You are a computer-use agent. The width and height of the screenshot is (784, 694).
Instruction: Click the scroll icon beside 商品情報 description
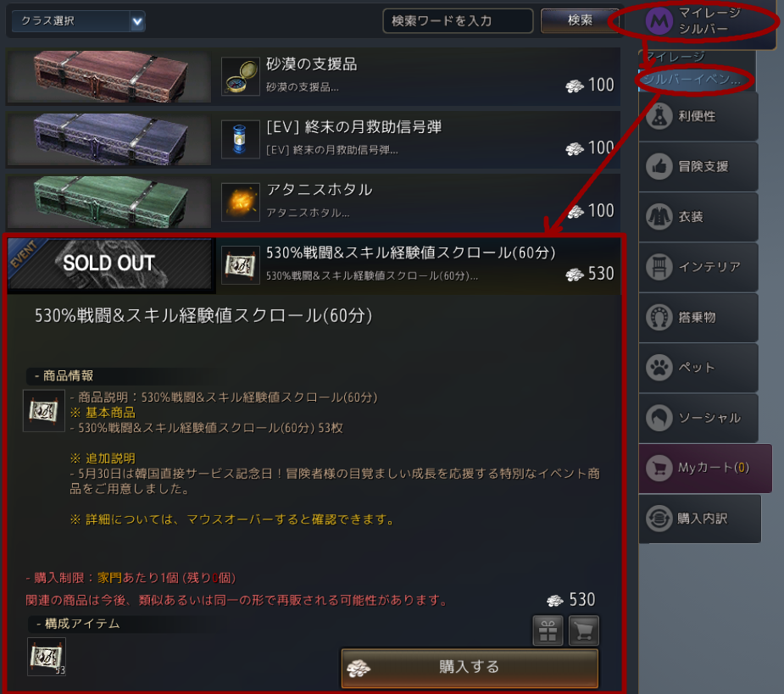44,410
